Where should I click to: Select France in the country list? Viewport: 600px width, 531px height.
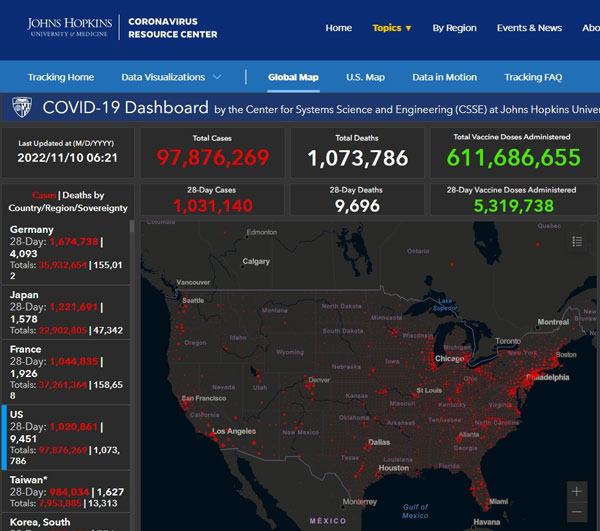66,372
